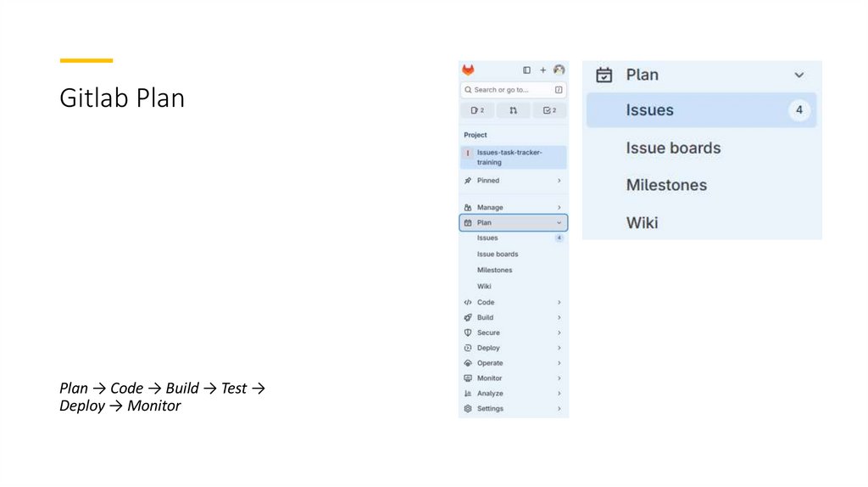
Task: Click the Operate cloud icon
Action: tap(468, 363)
